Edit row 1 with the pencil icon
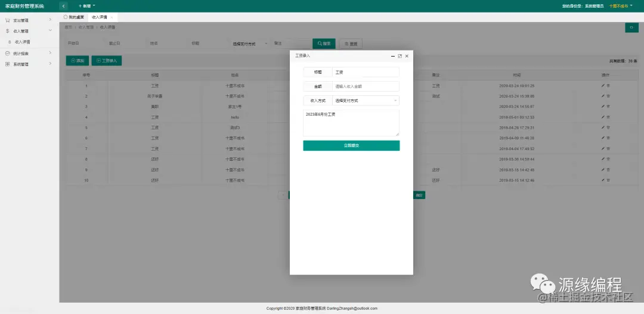 pos(603,85)
